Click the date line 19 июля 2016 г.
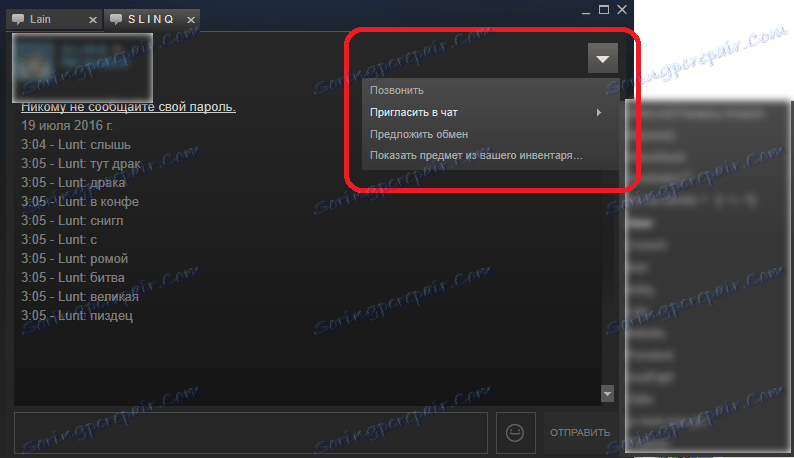Image resolution: width=794 pixels, height=458 pixels. tap(67, 126)
